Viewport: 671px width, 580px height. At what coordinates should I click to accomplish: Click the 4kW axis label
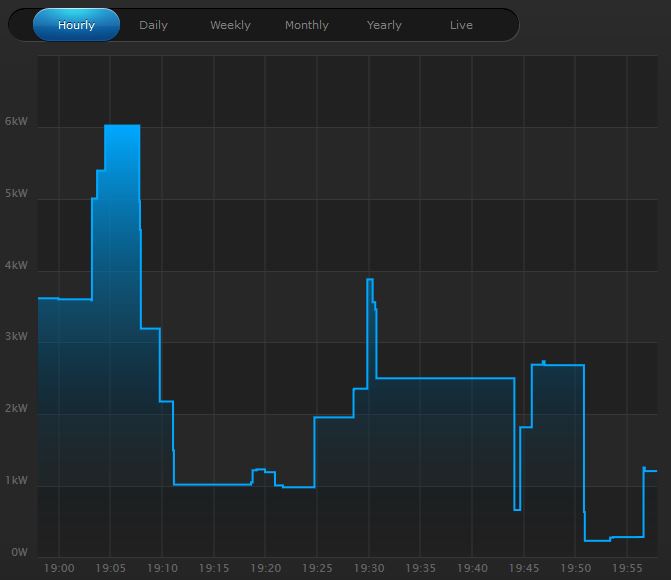click(x=16, y=265)
